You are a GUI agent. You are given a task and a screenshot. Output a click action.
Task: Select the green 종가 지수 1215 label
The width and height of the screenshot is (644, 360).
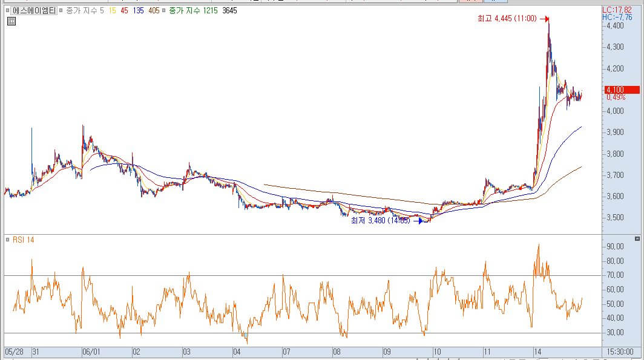pos(194,11)
